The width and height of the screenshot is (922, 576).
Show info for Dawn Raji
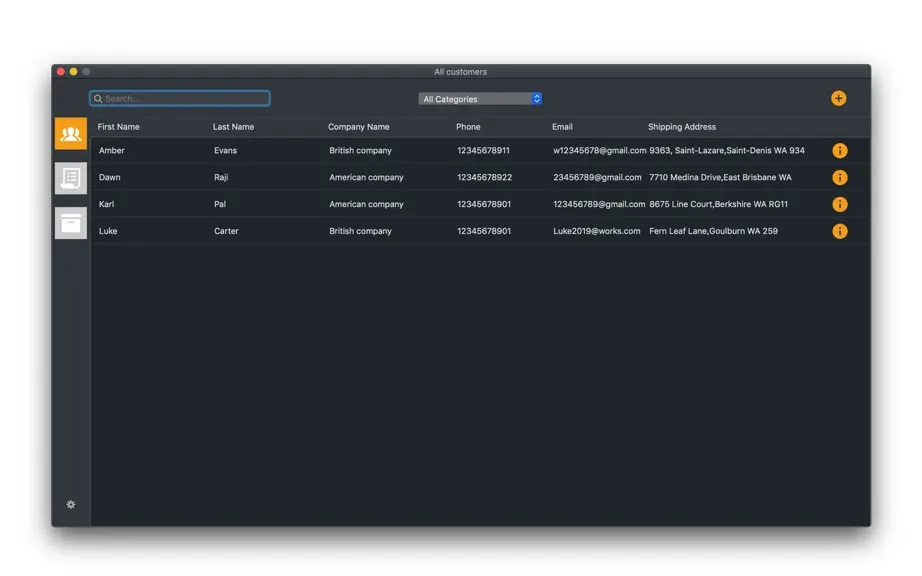(x=840, y=178)
